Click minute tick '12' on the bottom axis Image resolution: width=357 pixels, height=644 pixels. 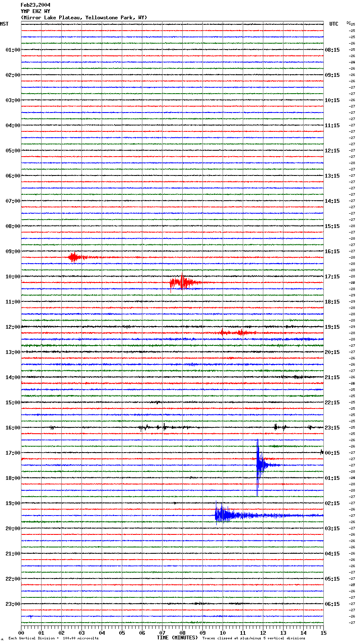click(x=263, y=633)
